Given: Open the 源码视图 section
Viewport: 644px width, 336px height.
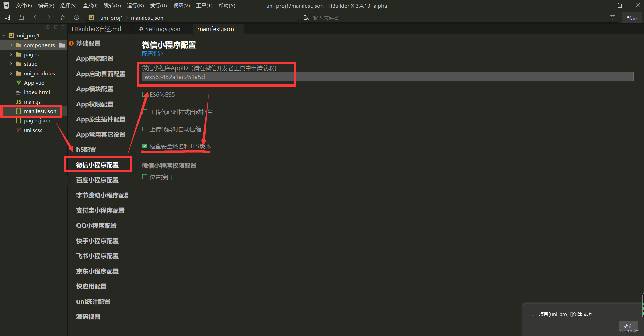Looking at the screenshot, I should (x=88, y=317).
